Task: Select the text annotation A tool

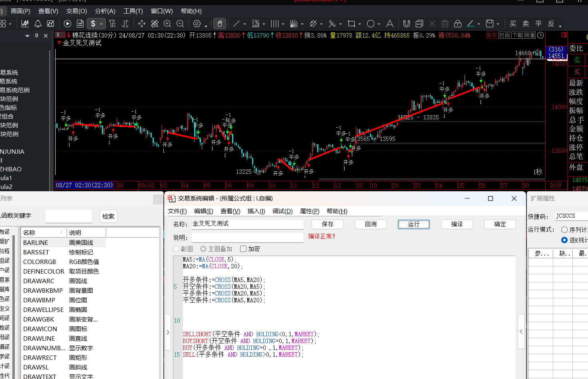Action: [x=390, y=24]
